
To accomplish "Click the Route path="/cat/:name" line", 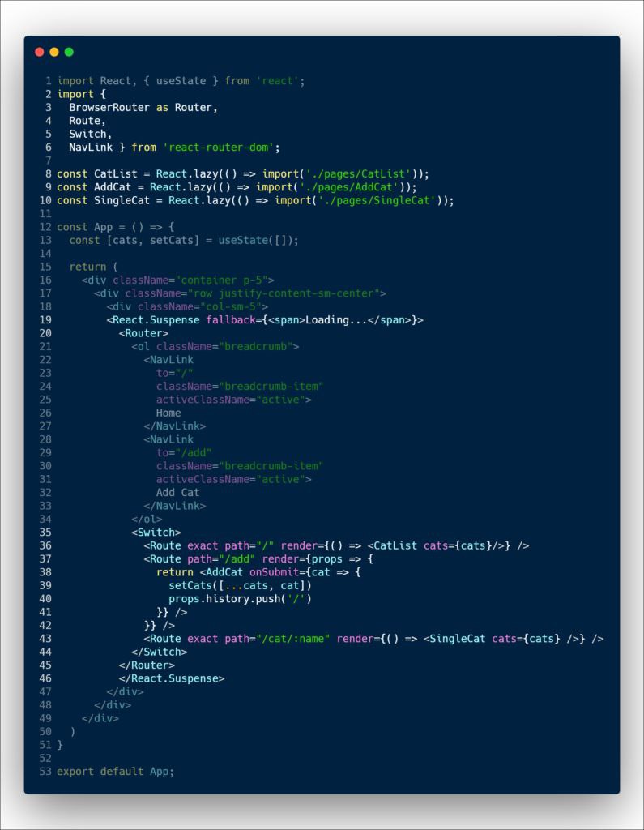I will 373,639.
